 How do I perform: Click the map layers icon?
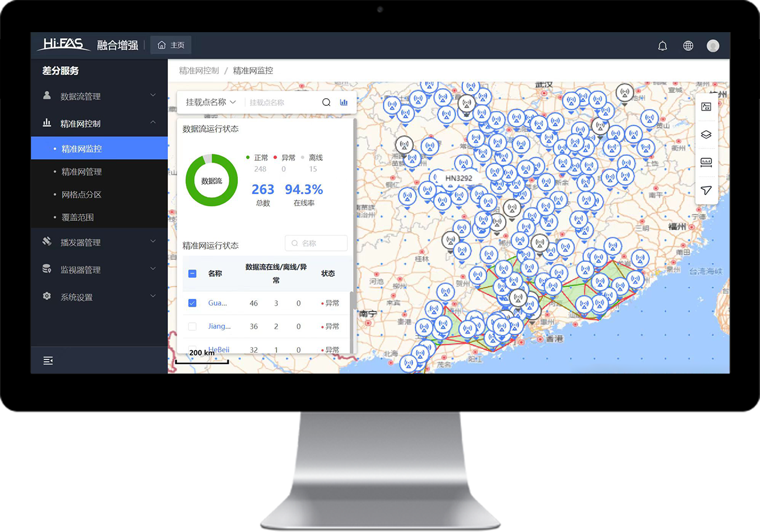pos(706,134)
